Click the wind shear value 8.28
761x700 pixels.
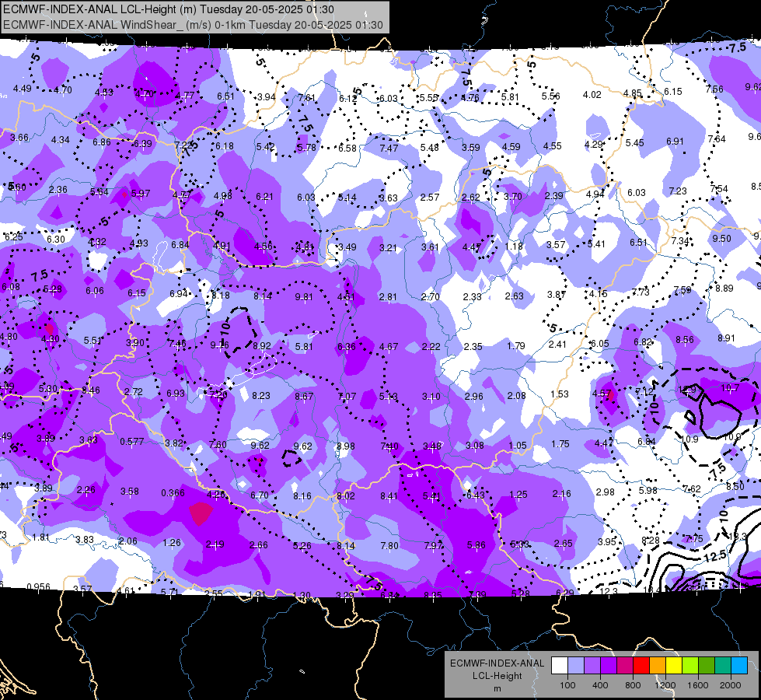coord(651,541)
